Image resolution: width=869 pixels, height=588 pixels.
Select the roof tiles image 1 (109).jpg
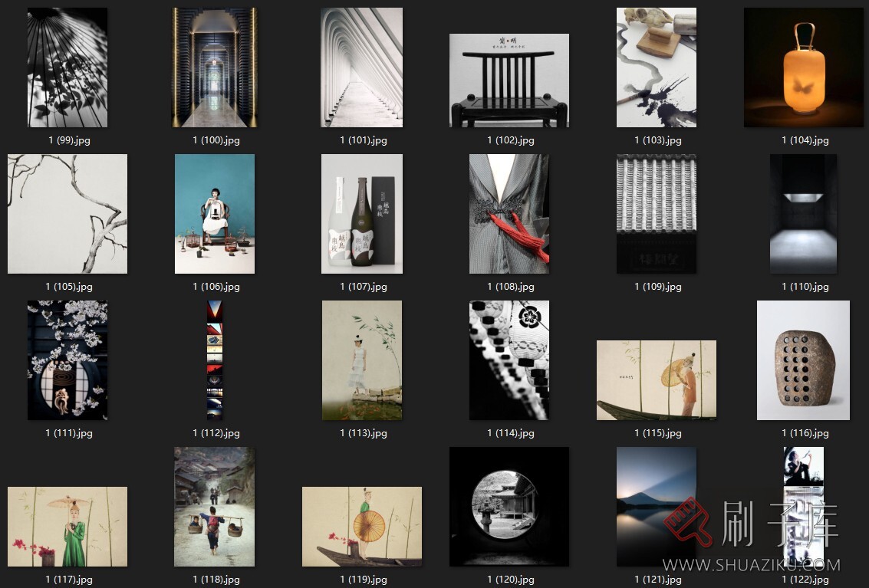[657, 214]
